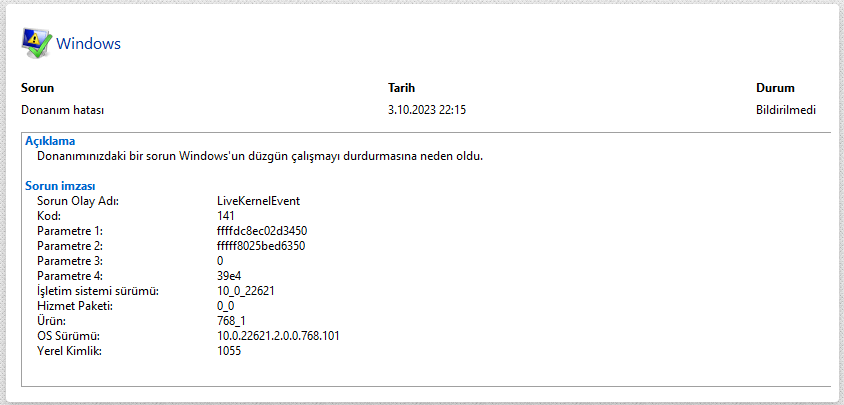This screenshot has height=405, width=844.
Task: Click the Ürün label
Action: coord(51,321)
